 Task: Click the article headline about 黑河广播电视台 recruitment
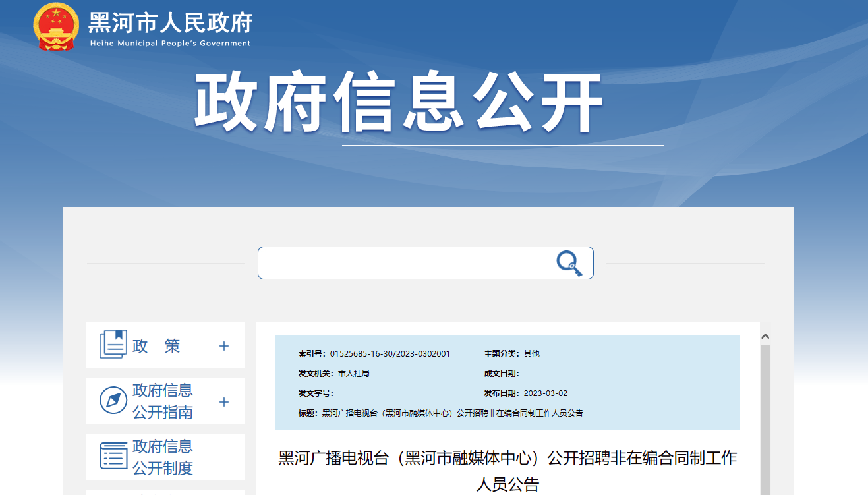507,471
